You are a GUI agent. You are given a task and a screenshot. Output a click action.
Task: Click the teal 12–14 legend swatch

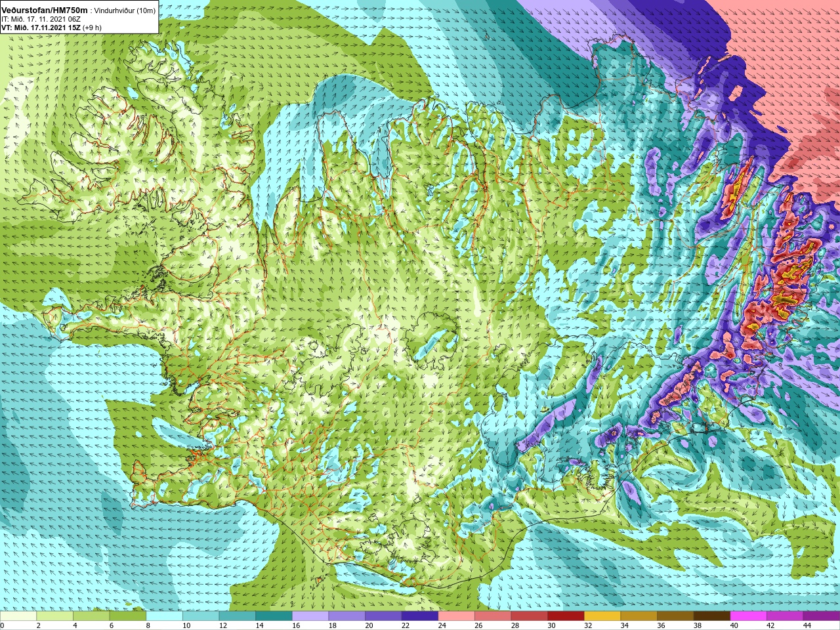pos(238,616)
